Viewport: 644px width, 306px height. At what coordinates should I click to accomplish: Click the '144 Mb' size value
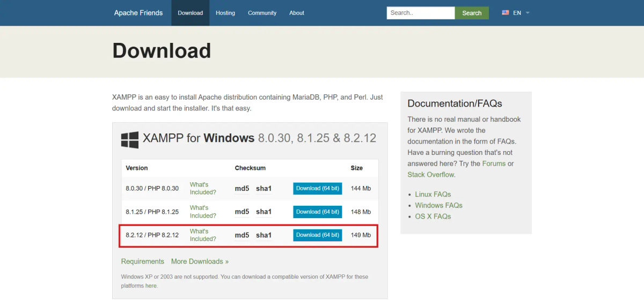pos(361,189)
